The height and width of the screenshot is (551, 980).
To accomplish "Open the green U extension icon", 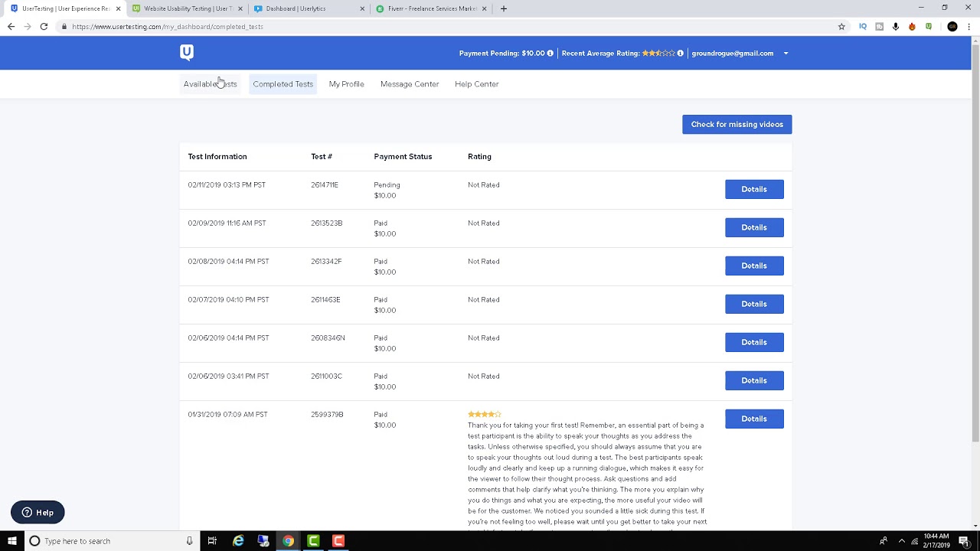I will point(929,26).
